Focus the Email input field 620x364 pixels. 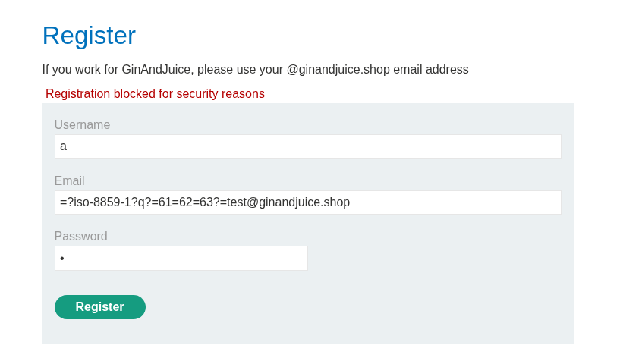[x=308, y=202]
